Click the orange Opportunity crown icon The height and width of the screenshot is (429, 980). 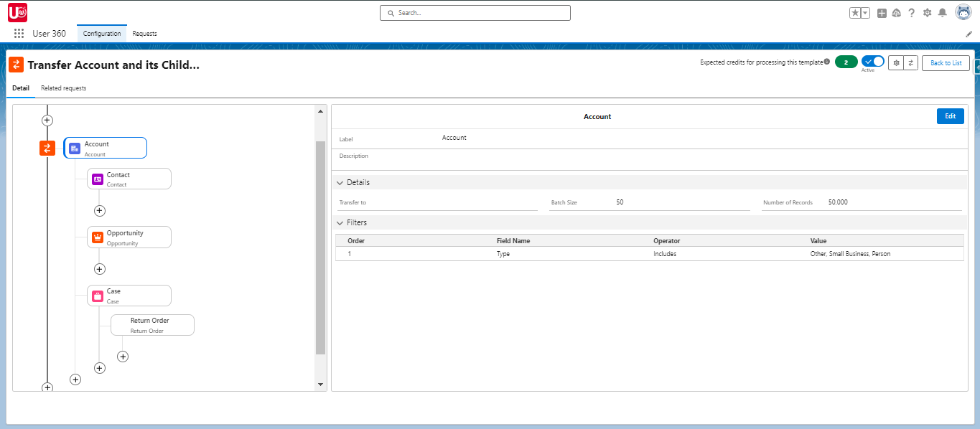(98, 237)
